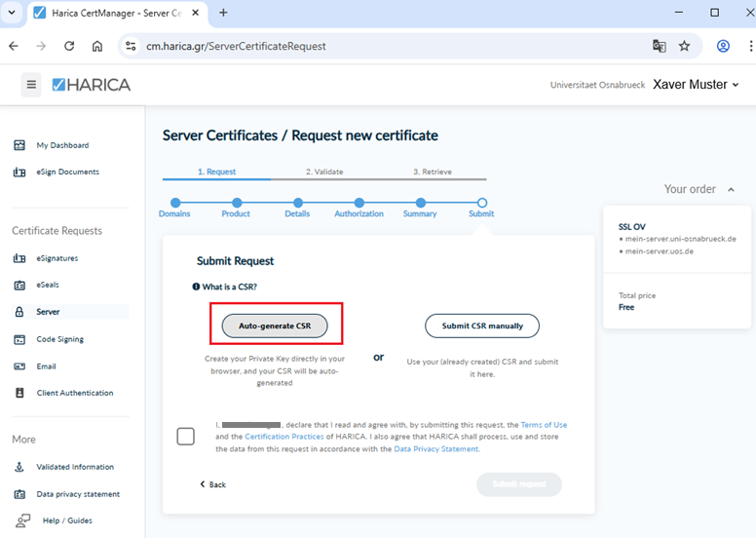Reload the page
The height and width of the screenshot is (538, 756).
click(x=69, y=47)
